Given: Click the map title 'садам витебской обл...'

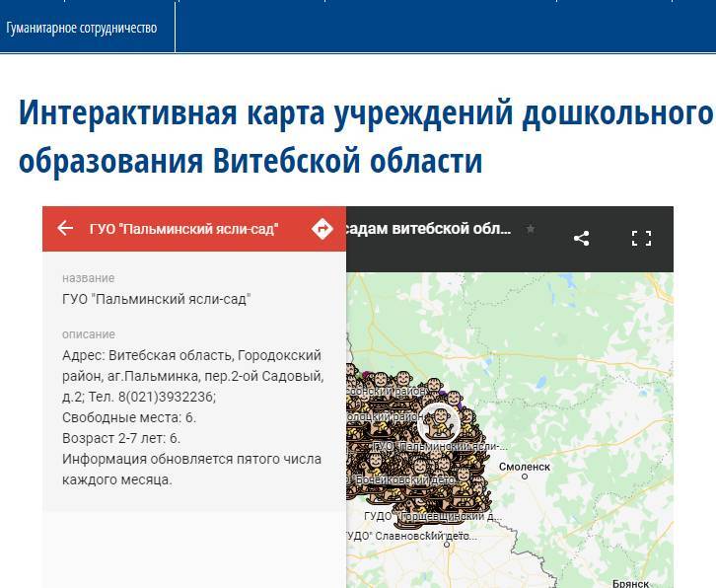Looking at the screenshot, I should tap(428, 229).
